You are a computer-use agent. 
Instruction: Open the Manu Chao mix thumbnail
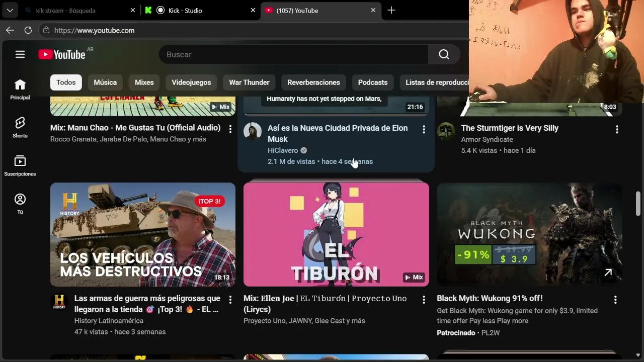pos(143,106)
